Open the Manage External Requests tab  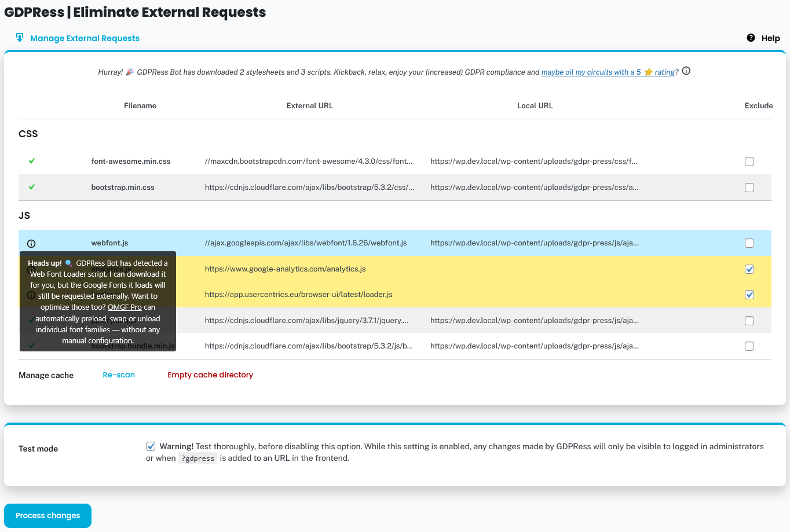click(85, 38)
